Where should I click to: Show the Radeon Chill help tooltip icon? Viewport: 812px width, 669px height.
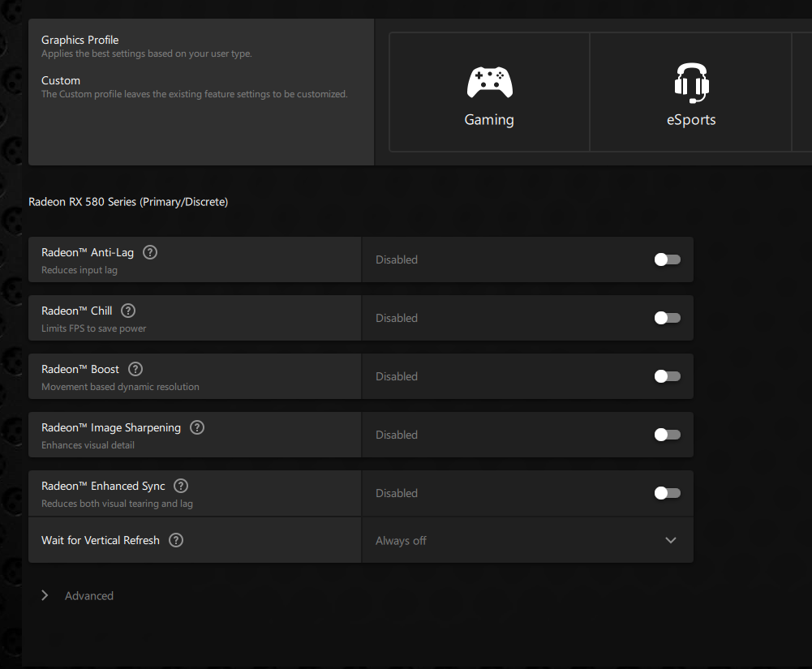[x=128, y=311]
